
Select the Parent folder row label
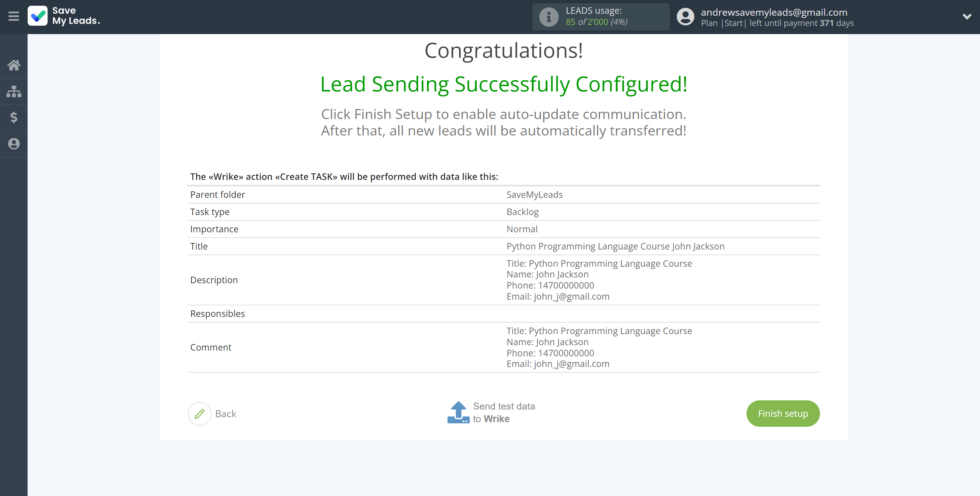[217, 194]
